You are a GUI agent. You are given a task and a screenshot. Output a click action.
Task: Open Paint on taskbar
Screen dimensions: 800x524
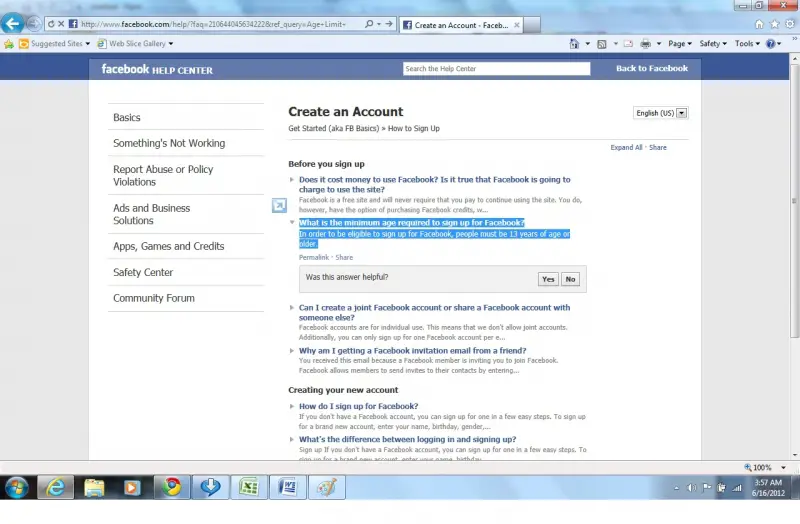tap(327, 488)
